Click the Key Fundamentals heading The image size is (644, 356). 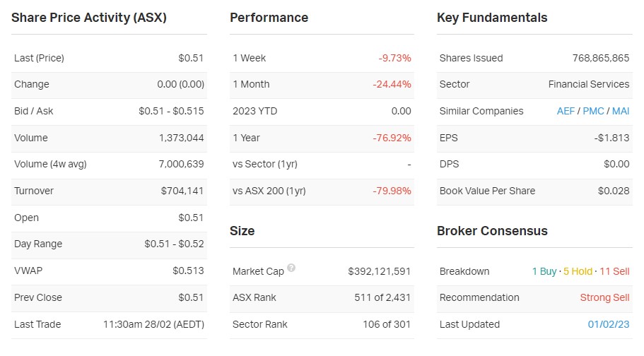(x=492, y=18)
